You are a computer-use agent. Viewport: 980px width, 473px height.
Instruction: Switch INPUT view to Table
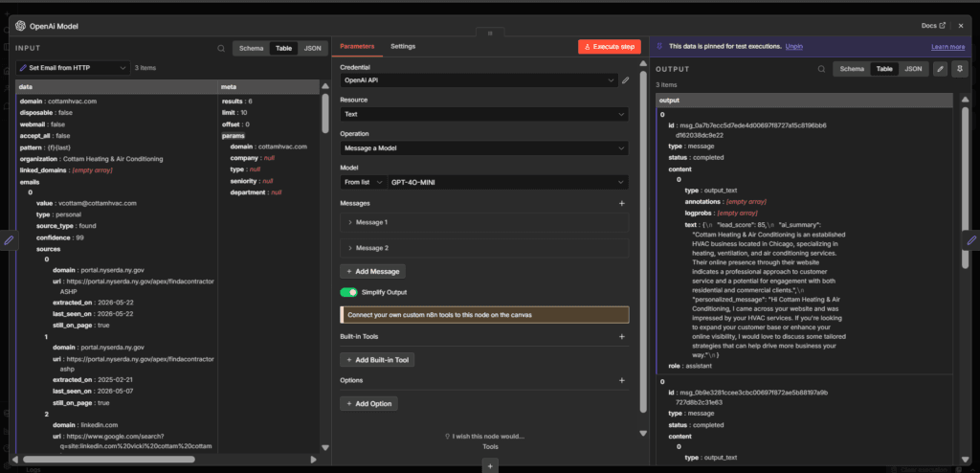coord(283,48)
